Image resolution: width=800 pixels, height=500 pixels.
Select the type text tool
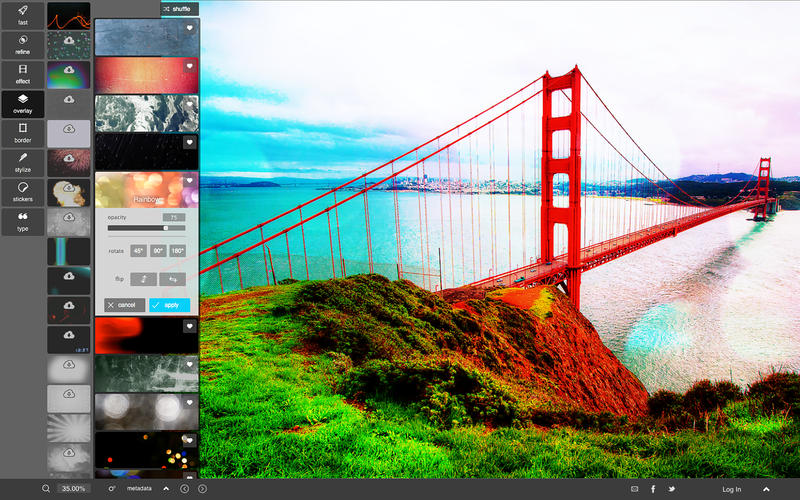(22, 220)
